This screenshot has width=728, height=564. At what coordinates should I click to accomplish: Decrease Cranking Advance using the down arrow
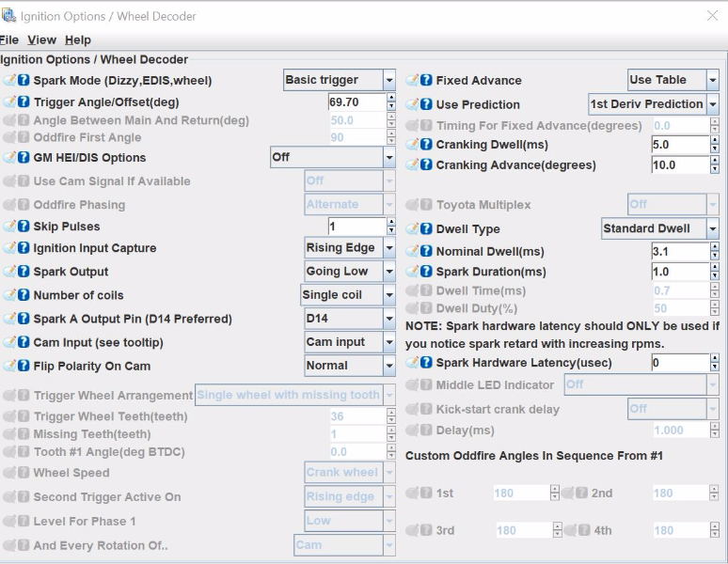click(716, 169)
